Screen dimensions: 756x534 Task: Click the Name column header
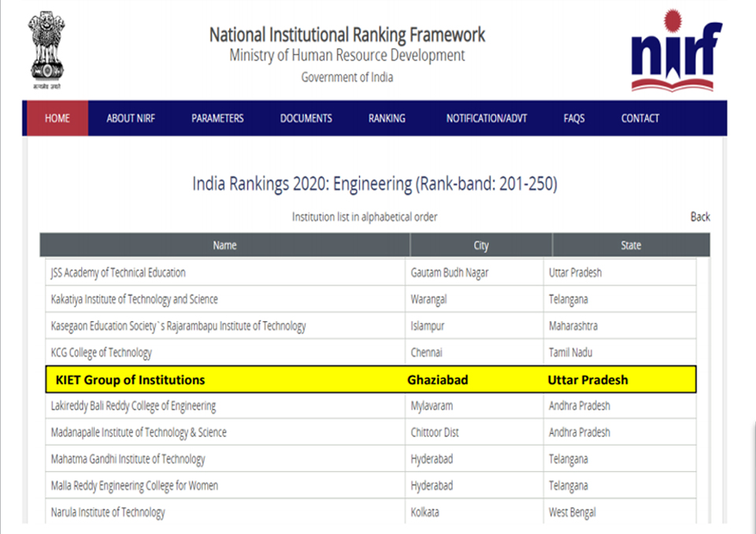click(x=224, y=245)
